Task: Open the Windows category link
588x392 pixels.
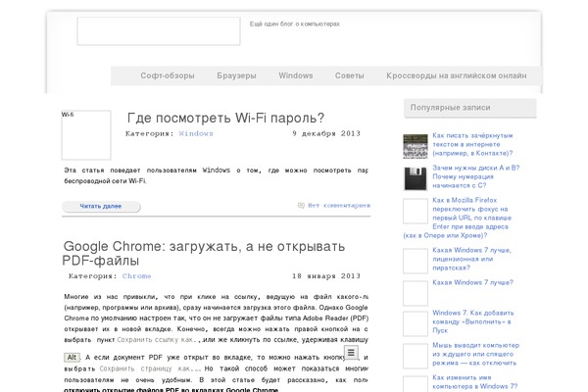Action: (x=196, y=133)
